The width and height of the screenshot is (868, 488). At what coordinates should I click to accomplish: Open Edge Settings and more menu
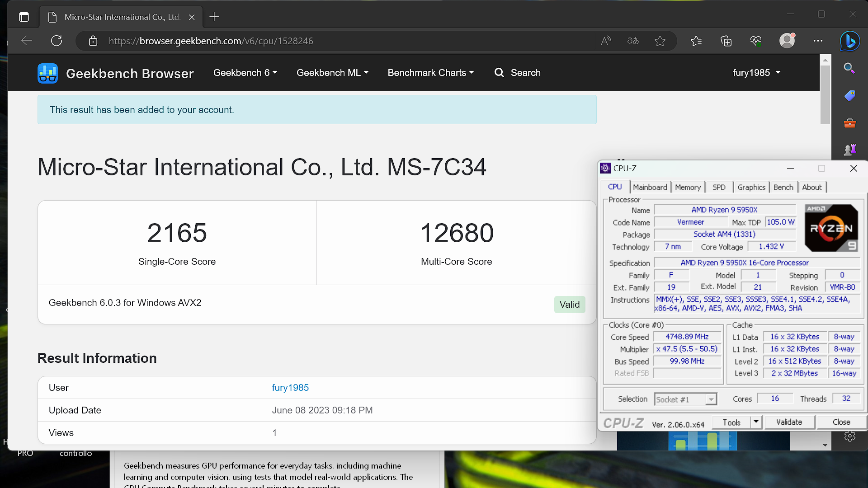tap(818, 41)
